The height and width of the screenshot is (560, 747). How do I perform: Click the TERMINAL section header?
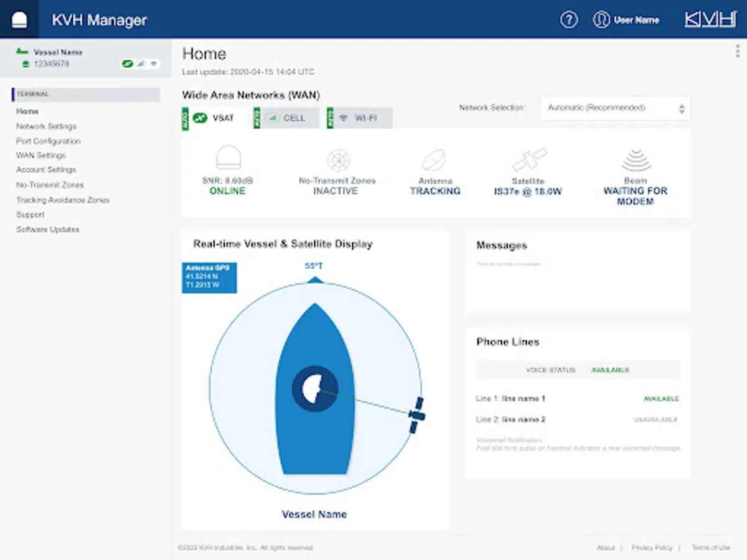pyautogui.click(x=86, y=95)
